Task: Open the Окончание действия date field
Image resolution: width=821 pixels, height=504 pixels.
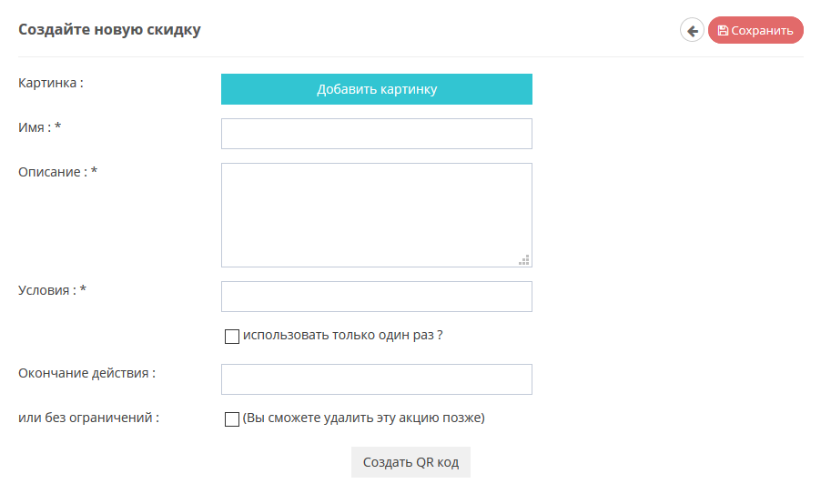Action: (377, 379)
